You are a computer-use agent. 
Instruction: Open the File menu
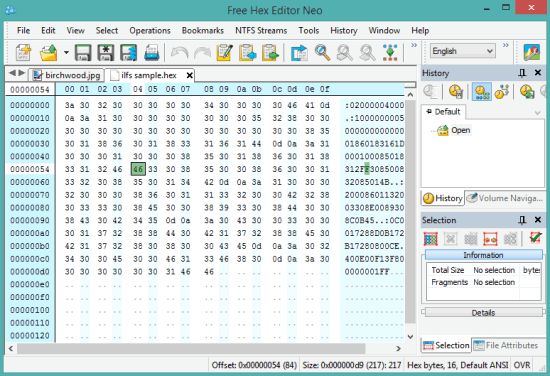24,31
